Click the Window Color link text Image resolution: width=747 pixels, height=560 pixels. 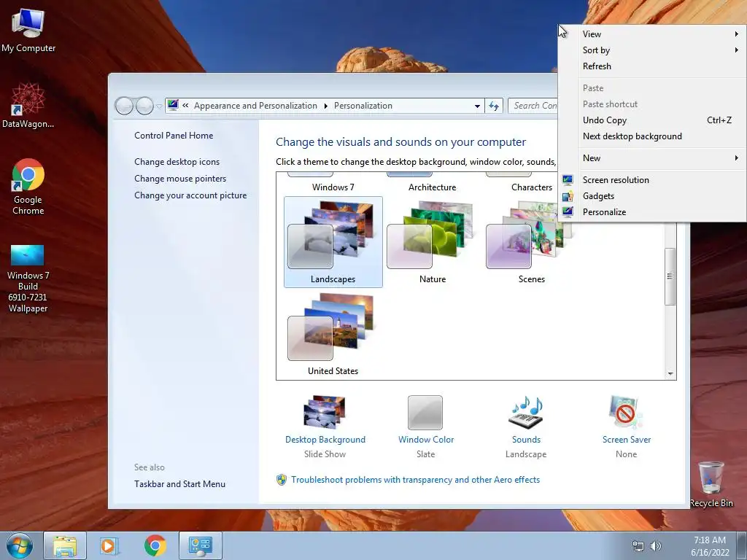(x=426, y=440)
